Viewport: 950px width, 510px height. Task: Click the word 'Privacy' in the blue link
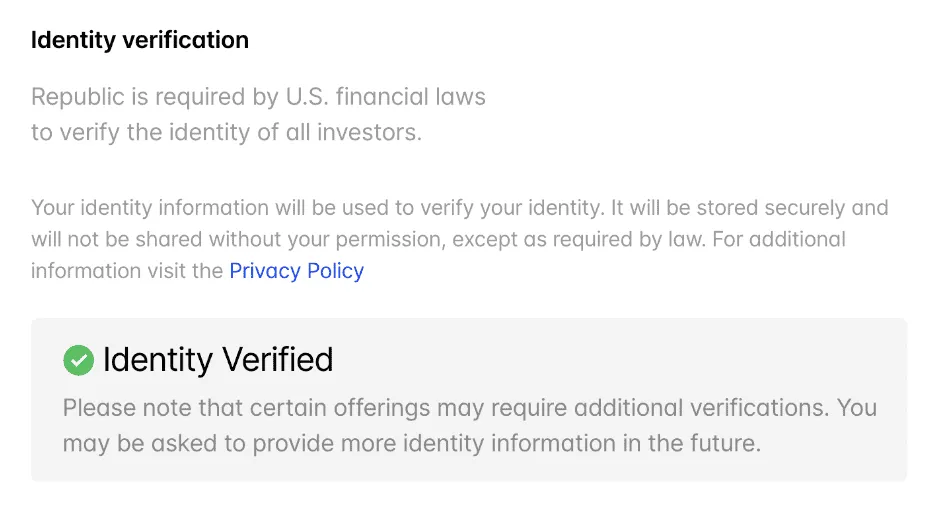[x=265, y=271]
